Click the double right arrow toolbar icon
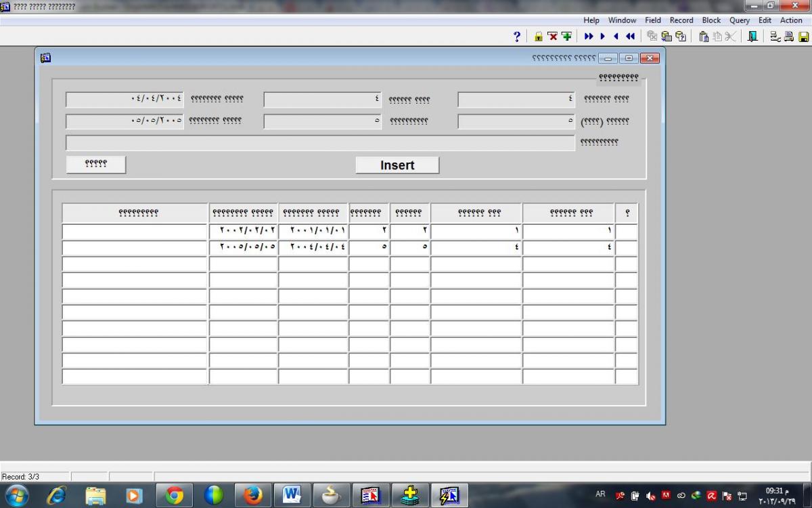 click(x=589, y=37)
